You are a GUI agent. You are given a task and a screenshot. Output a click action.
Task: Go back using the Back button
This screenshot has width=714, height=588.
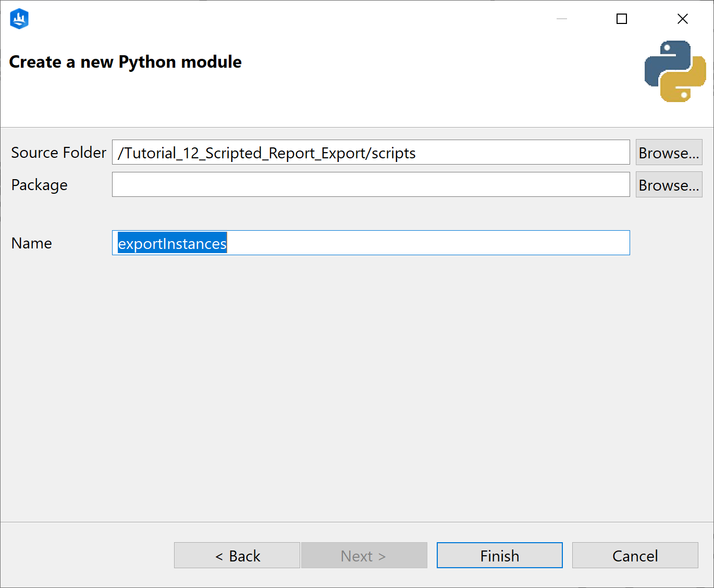(x=237, y=555)
